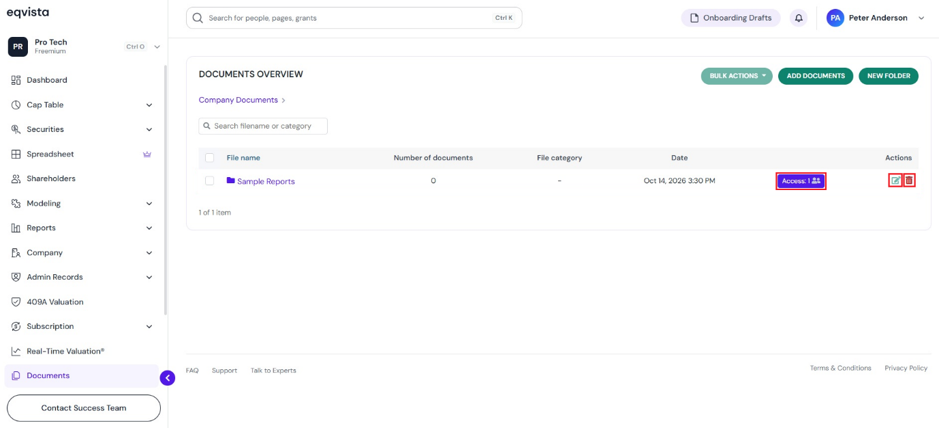
Task: Click the Onboarding Drafts document icon
Action: 695,18
